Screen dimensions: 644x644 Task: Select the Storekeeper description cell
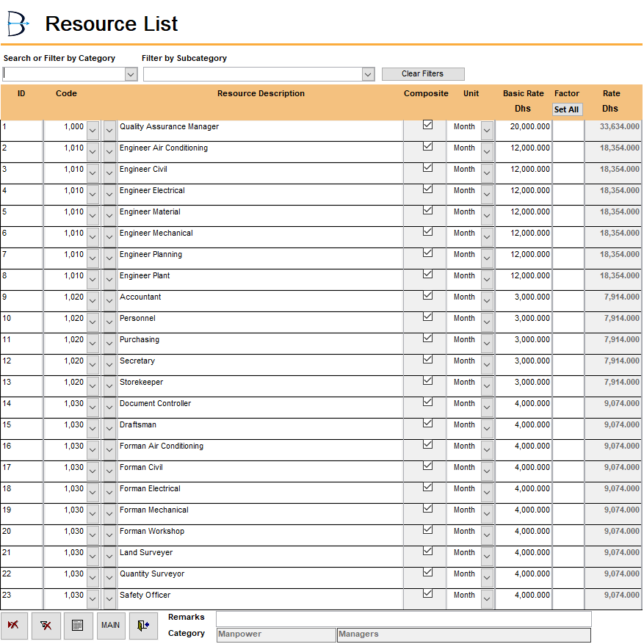260,386
